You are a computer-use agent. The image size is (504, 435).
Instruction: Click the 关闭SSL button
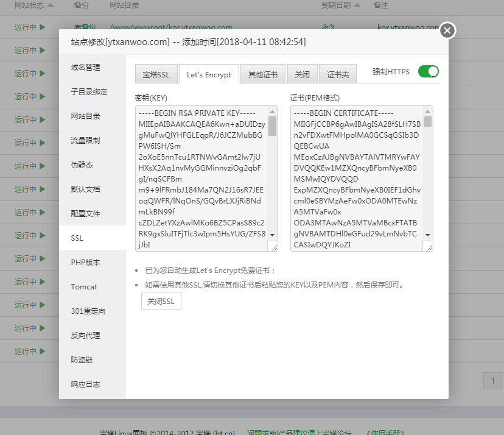pyautogui.click(x=161, y=302)
